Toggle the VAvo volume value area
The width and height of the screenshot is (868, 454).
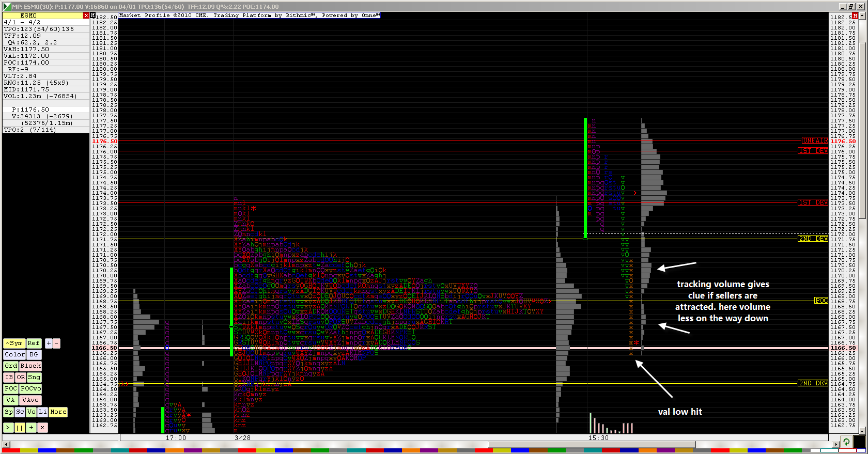pos(30,400)
